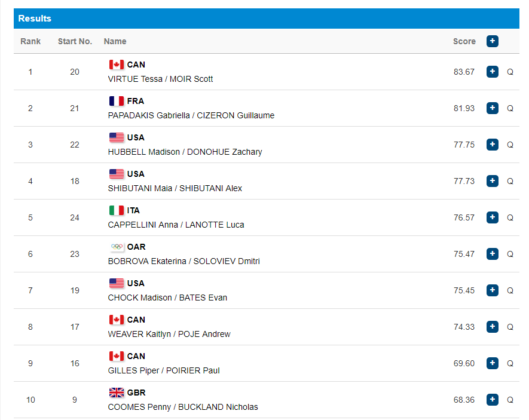Open VIRTUE Tessa / MOIR Scott link
This screenshot has height=420, width=529.
coord(160,79)
